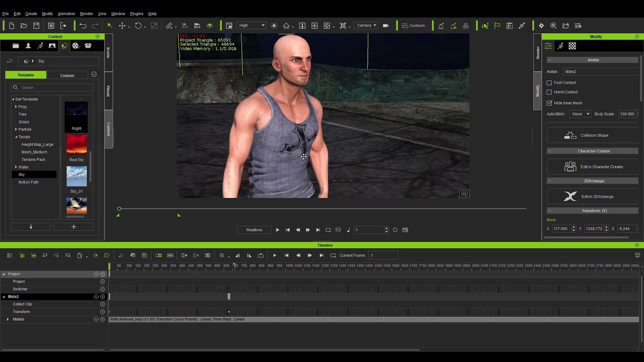Open the Animation menu

click(x=66, y=14)
